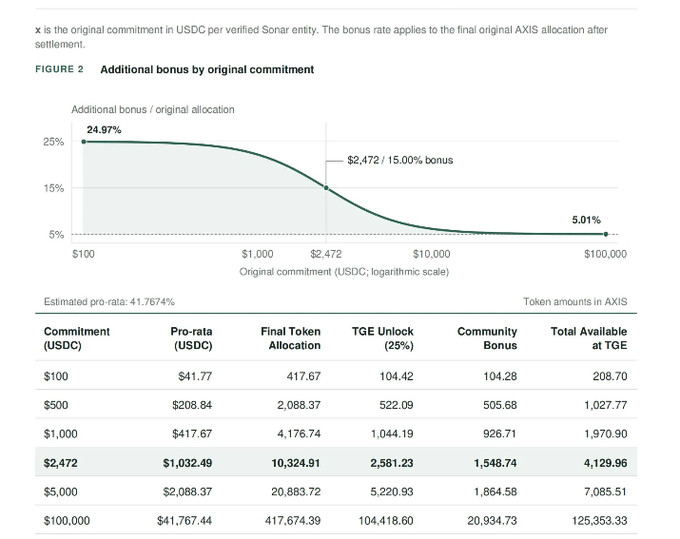Click the '$100,000' x-axis tick label
This screenshot has height=539, width=680.
point(605,254)
